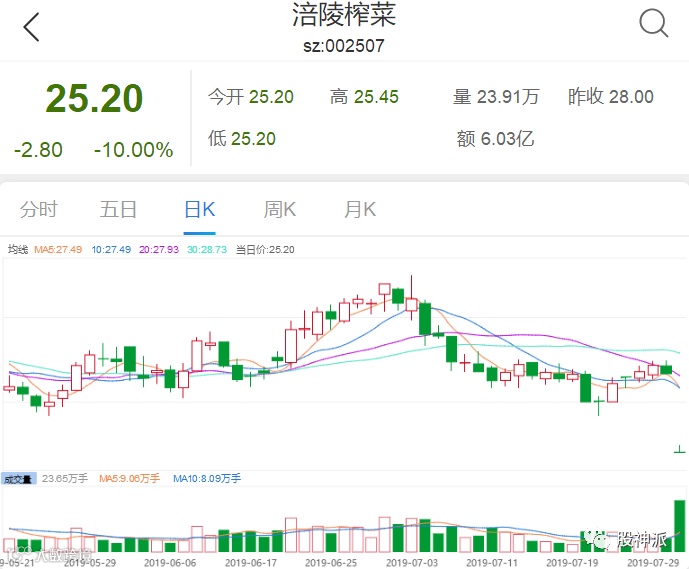Click the 2019-07-03 date axis label

412,563
